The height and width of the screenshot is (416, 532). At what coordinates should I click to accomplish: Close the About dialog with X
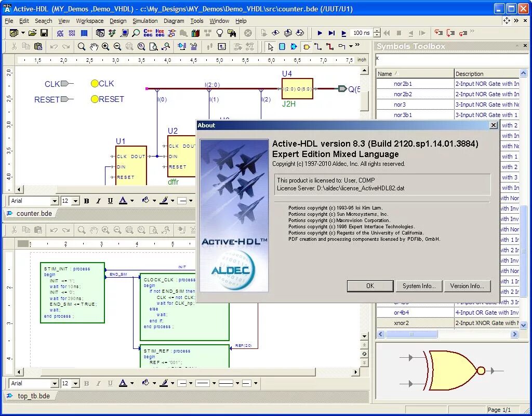click(494, 125)
